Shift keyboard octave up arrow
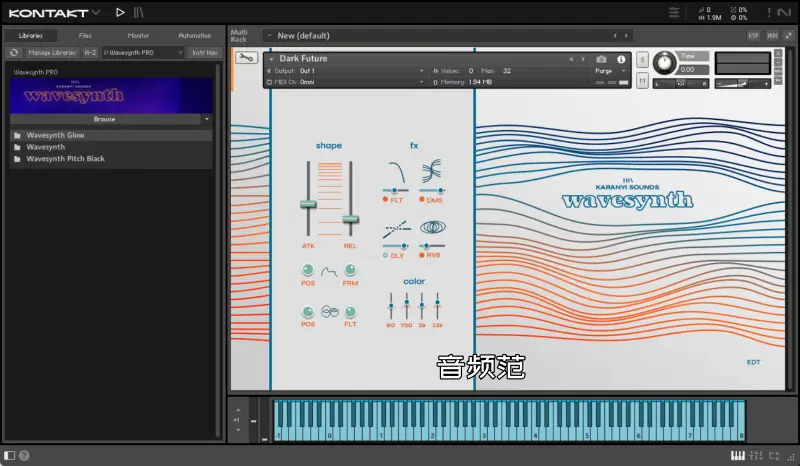The height and width of the screenshot is (466, 800). (x=238, y=410)
